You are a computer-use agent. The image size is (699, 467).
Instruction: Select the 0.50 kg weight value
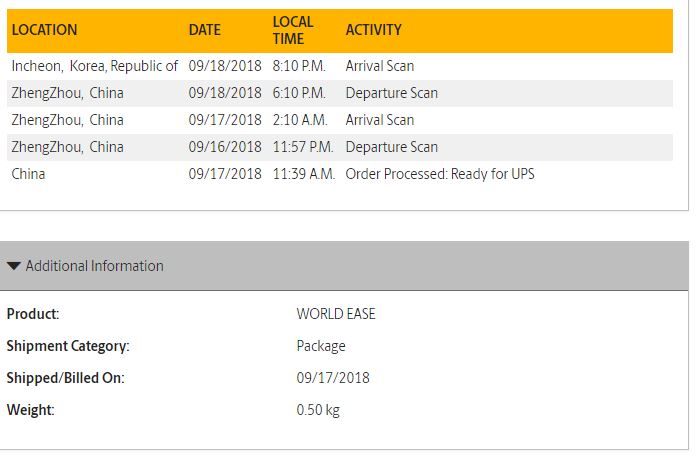[x=318, y=410]
